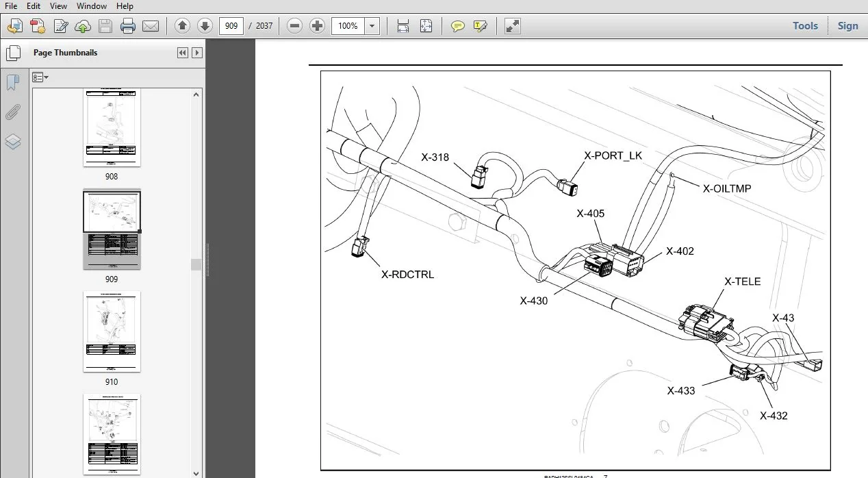Screen dimensions: 868x478
Task: Add a sticky note comment
Action: [458, 26]
